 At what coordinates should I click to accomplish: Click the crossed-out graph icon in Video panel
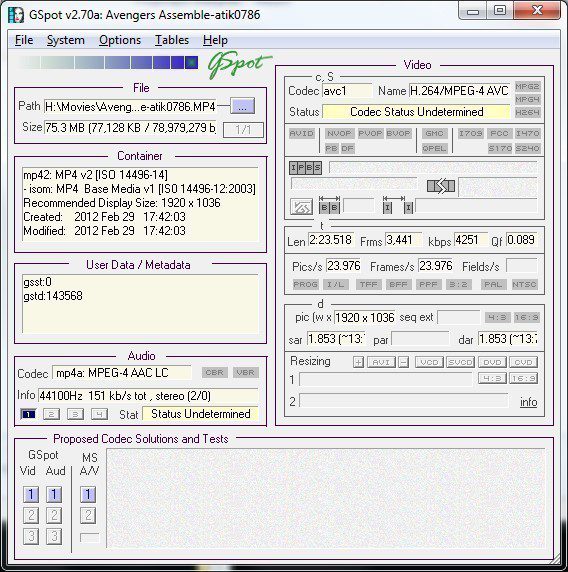301,207
